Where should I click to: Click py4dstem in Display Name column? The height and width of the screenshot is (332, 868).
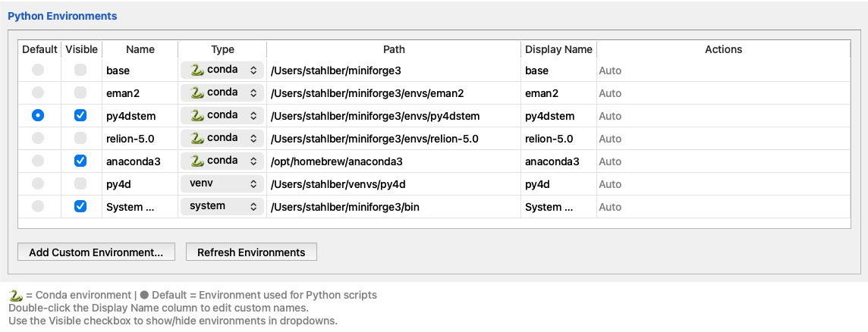(549, 116)
